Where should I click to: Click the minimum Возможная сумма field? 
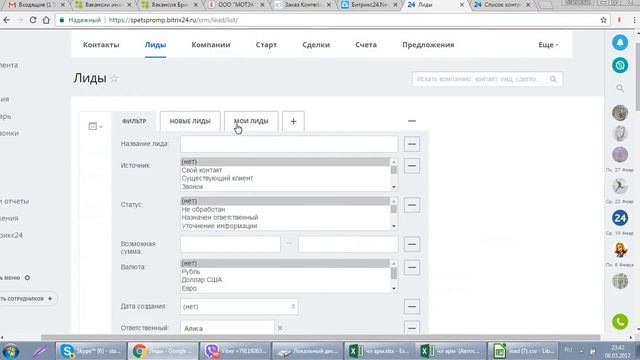(230, 244)
